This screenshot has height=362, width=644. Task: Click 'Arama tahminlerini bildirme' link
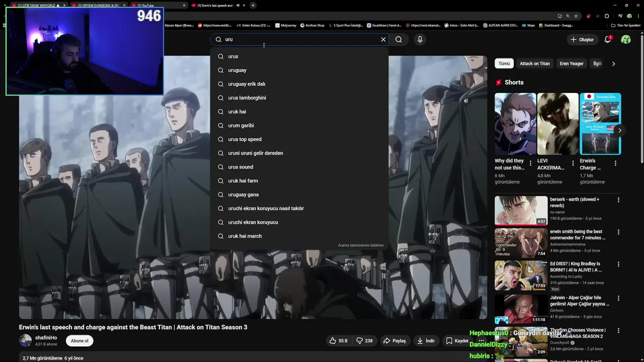(x=361, y=245)
